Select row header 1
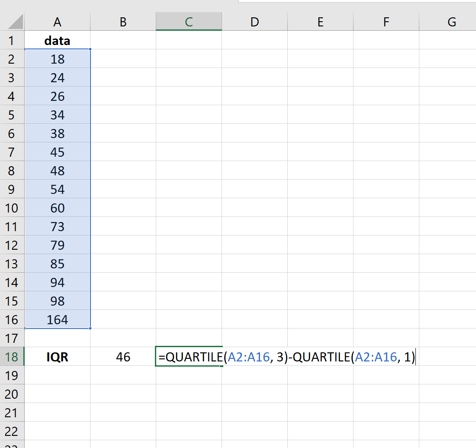This screenshot has height=448, width=476. click(12, 40)
